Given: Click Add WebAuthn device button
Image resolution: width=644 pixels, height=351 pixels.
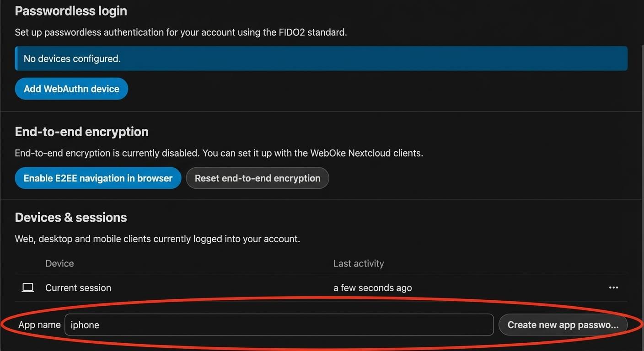Looking at the screenshot, I should coord(71,89).
